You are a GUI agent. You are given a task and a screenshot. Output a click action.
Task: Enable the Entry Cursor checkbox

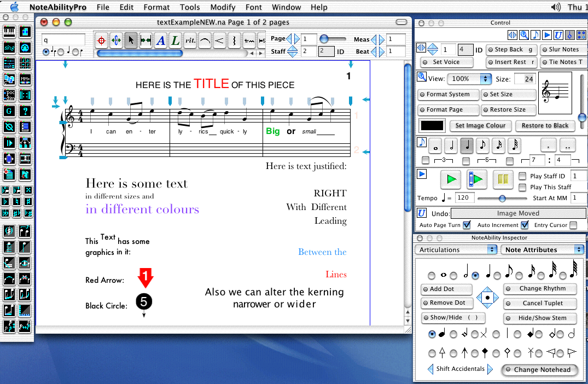(573, 225)
